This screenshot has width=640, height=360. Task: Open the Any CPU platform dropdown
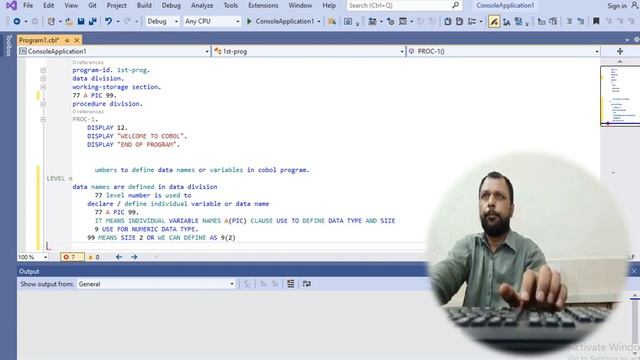(x=211, y=21)
